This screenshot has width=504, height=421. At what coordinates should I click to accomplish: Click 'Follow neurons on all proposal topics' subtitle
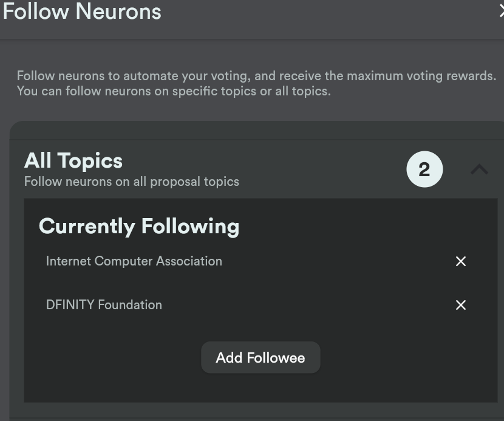pyautogui.click(x=131, y=182)
